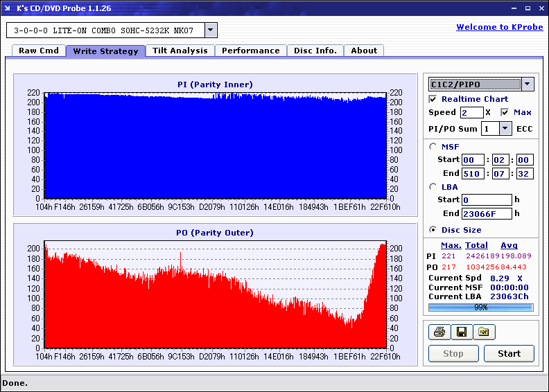Open the LITE-ON drive selection dropdown
This screenshot has height=392, width=549.
[x=211, y=30]
